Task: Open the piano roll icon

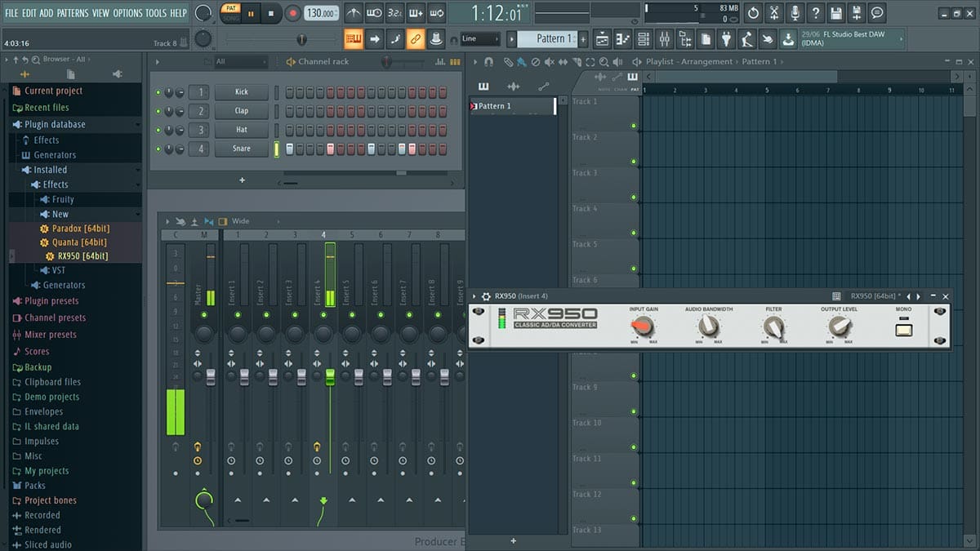Action: tap(623, 38)
